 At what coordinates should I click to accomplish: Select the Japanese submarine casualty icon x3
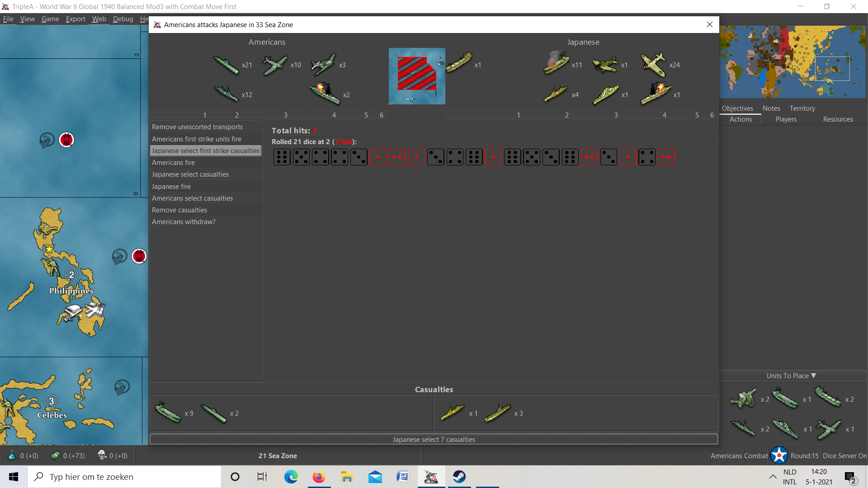pos(498,413)
